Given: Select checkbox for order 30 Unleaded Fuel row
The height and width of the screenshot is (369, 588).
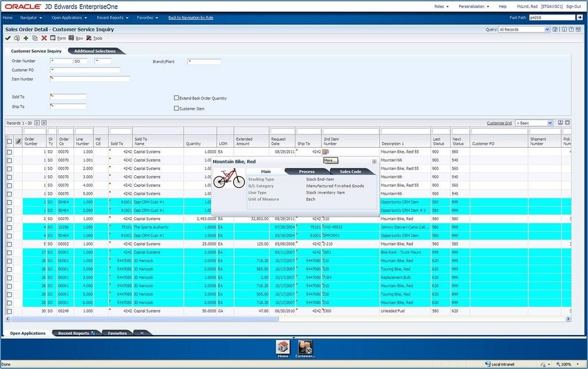Looking at the screenshot, I should 9,311.
